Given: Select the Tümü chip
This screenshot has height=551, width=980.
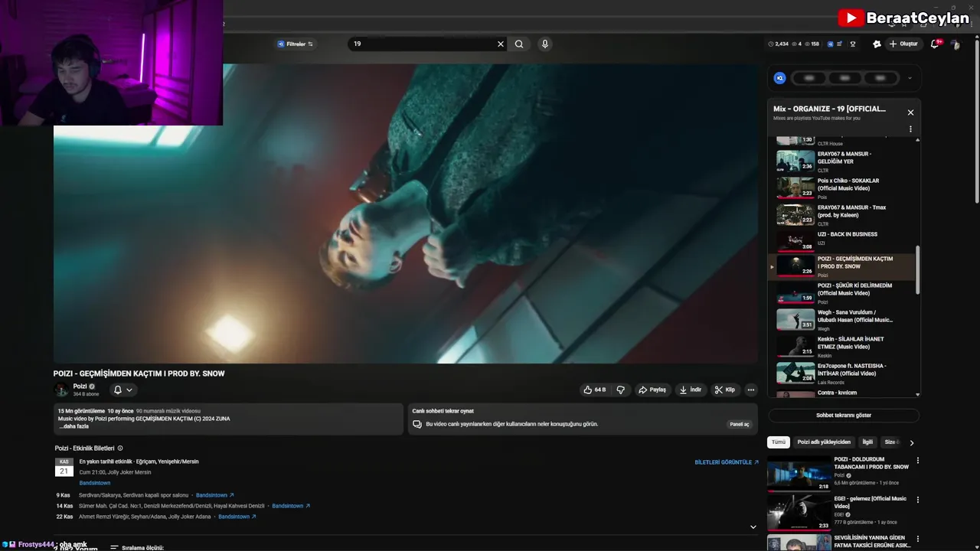Looking at the screenshot, I should [x=779, y=442].
